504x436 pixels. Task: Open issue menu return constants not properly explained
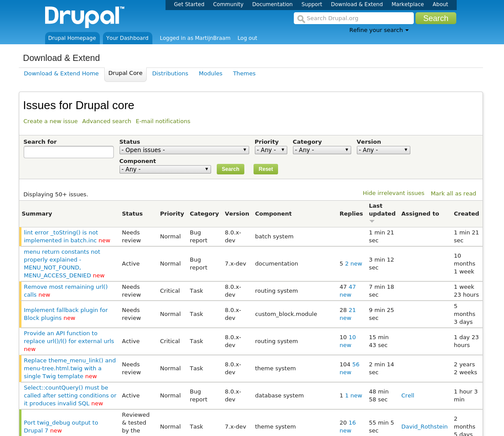click(x=62, y=264)
